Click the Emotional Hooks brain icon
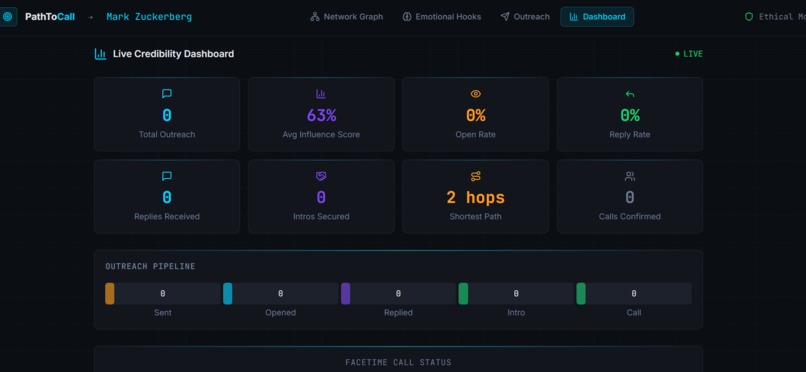806x372 pixels. [x=407, y=17]
